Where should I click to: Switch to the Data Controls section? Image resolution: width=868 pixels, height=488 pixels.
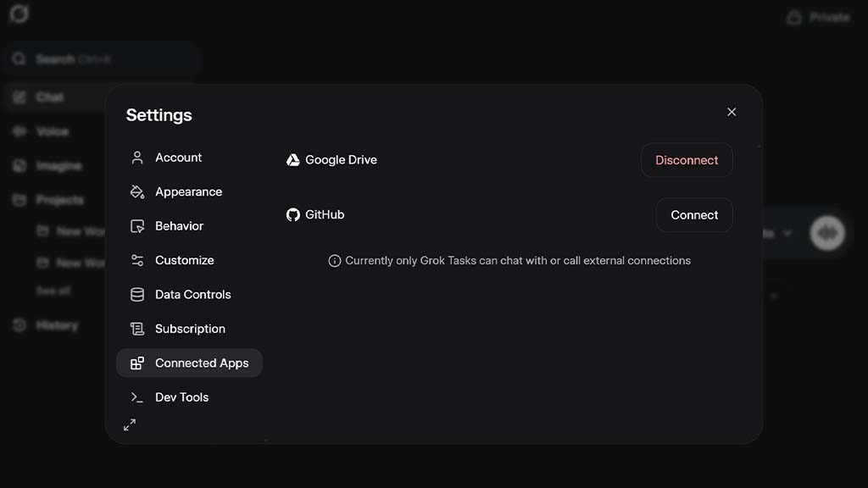pyautogui.click(x=192, y=294)
